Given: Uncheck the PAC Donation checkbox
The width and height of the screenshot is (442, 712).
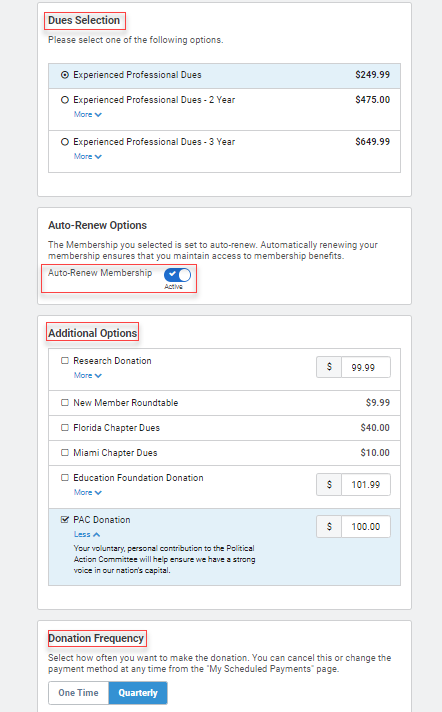Looking at the screenshot, I should [x=65, y=519].
